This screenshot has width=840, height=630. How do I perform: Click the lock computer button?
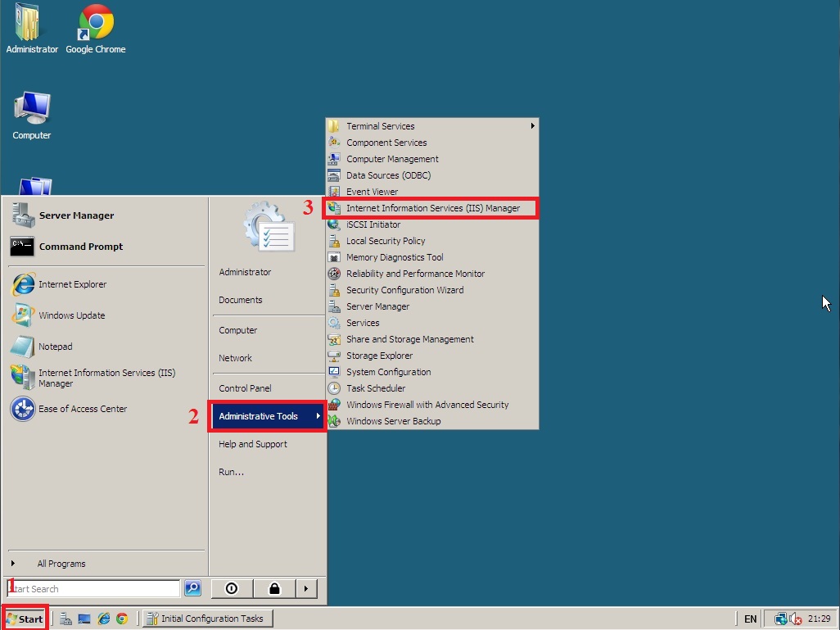tap(274, 588)
